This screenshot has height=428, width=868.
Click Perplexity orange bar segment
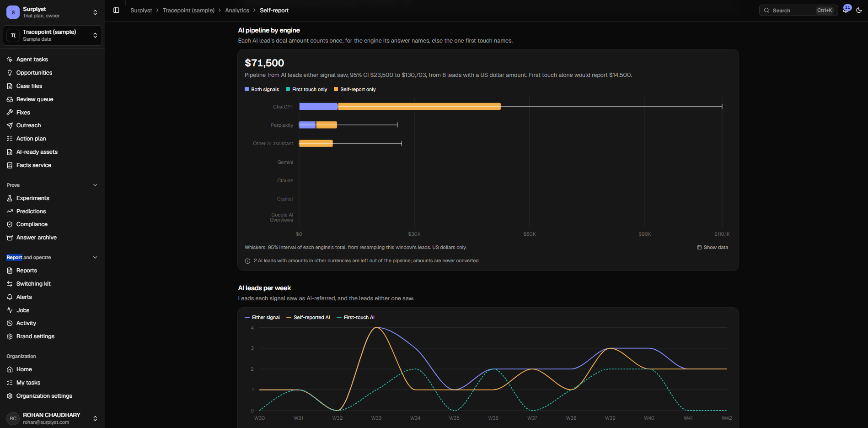click(327, 125)
